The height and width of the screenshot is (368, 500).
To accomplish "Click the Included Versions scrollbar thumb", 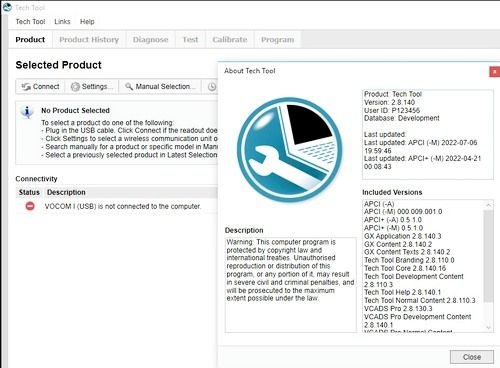I will (x=488, y=256).
